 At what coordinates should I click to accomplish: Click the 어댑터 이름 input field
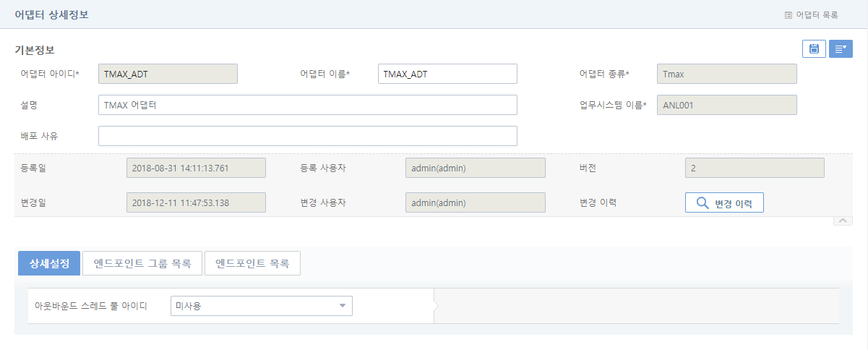pos(447,74)
